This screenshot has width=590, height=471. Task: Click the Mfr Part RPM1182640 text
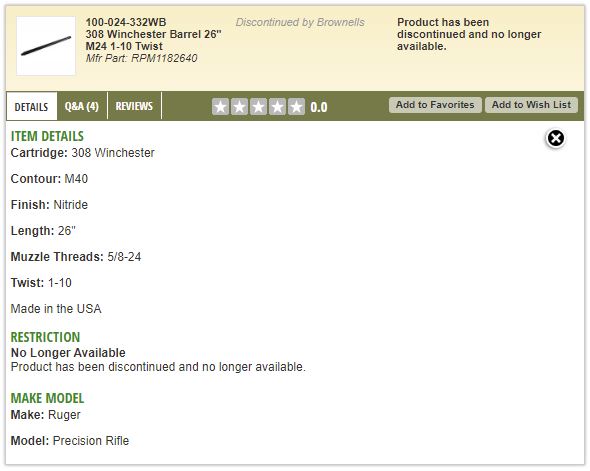pyautogui.click(x=141, y=58)
